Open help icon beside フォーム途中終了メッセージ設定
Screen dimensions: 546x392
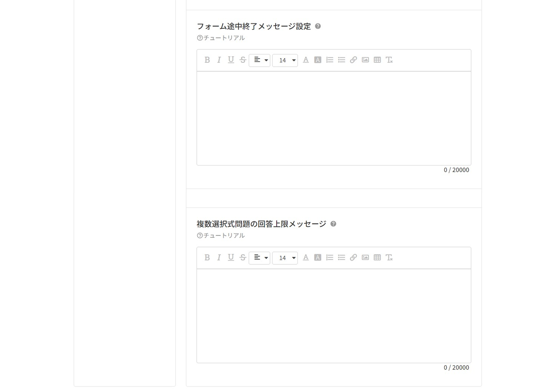pos(318,26)
